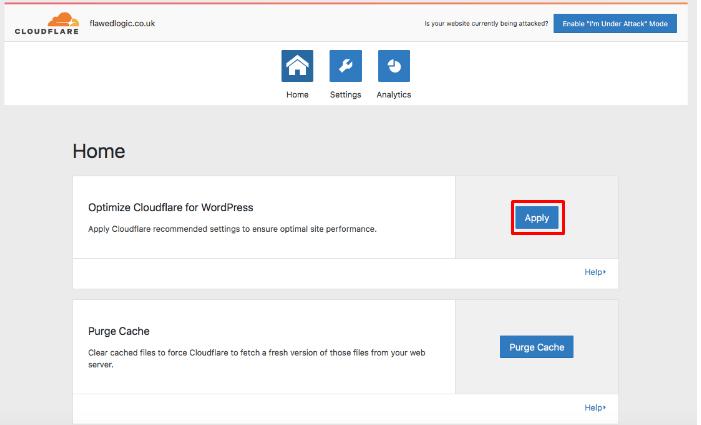Open the Analytics pie chart icon
The width and height of the screenshot is (701, 425).
pos(394,66)
